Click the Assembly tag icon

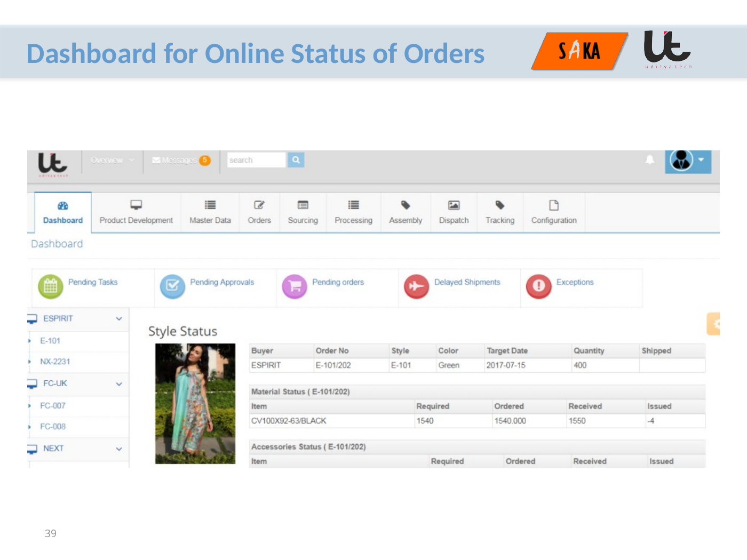click(x=406, y=205)
